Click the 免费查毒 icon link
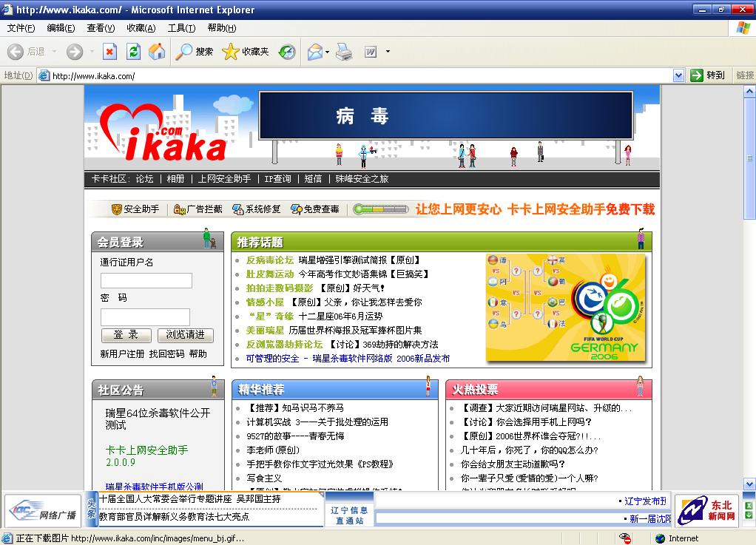 (315, 209)
